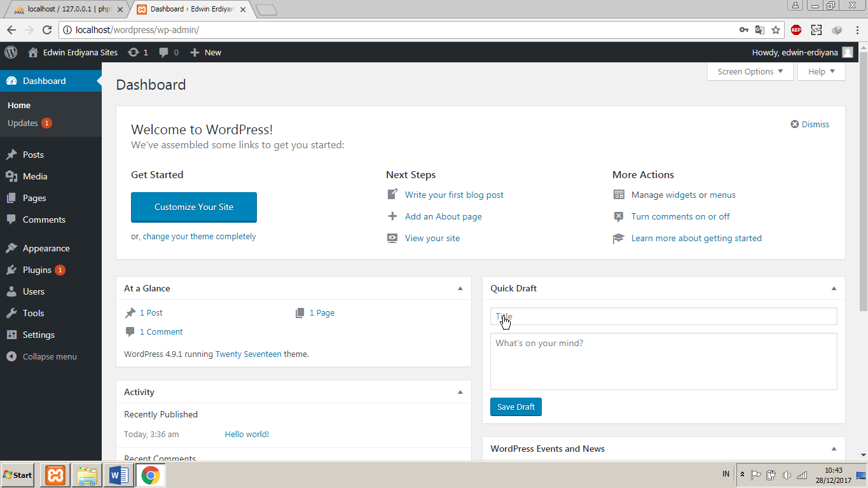The height and width of the screenshot is (488, 868).
Task: Reload the page with browser refresh button
Action: (x=47, y=30)
